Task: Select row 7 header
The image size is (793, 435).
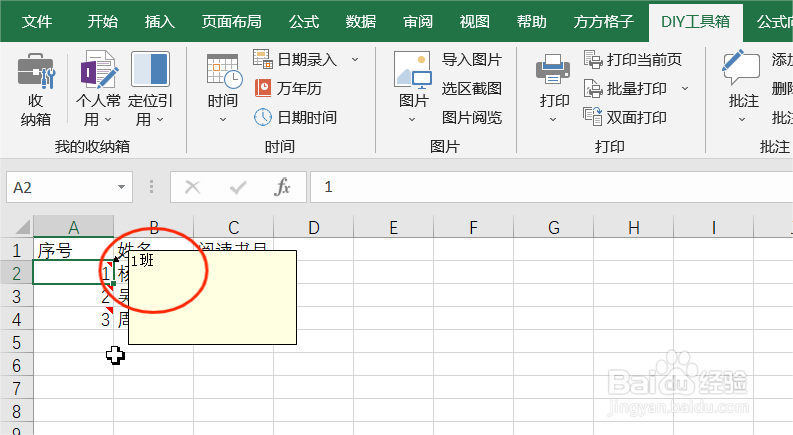Action: pyautogui.click(x=16, y=388)
